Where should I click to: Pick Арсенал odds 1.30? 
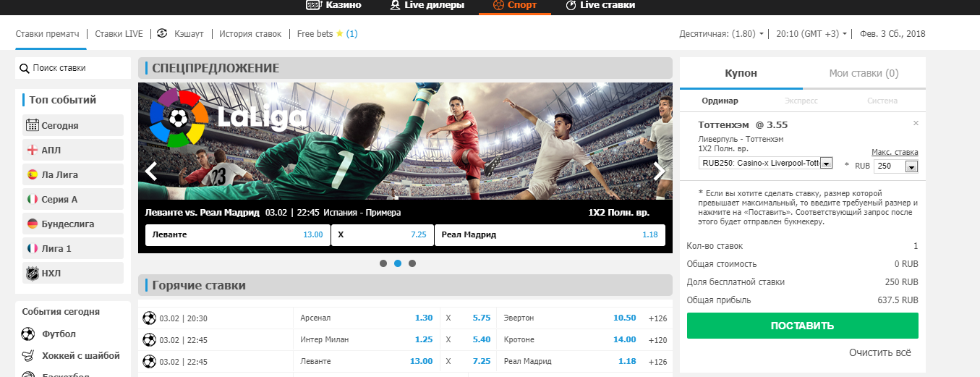tap(424, 318)
